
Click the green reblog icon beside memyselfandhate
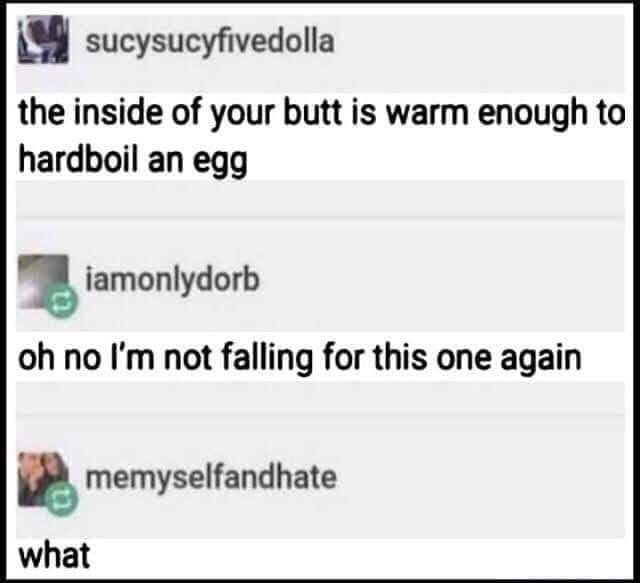(x=61, y=499)
